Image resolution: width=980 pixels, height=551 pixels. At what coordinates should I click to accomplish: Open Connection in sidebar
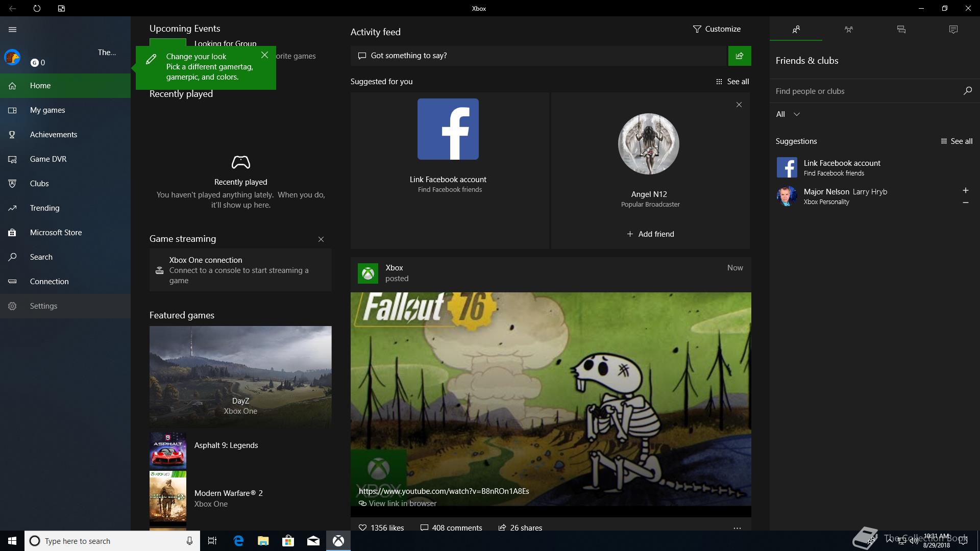(65, 282)
